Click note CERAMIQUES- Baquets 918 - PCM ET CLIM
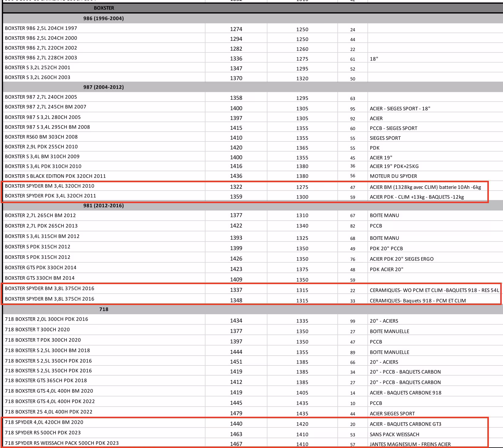The width and height of the screenshot is (503, 448). [x=418, y=301]
